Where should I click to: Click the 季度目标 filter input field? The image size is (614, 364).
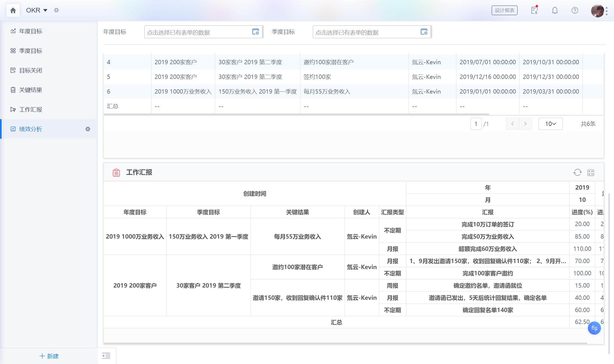[372, 32]
